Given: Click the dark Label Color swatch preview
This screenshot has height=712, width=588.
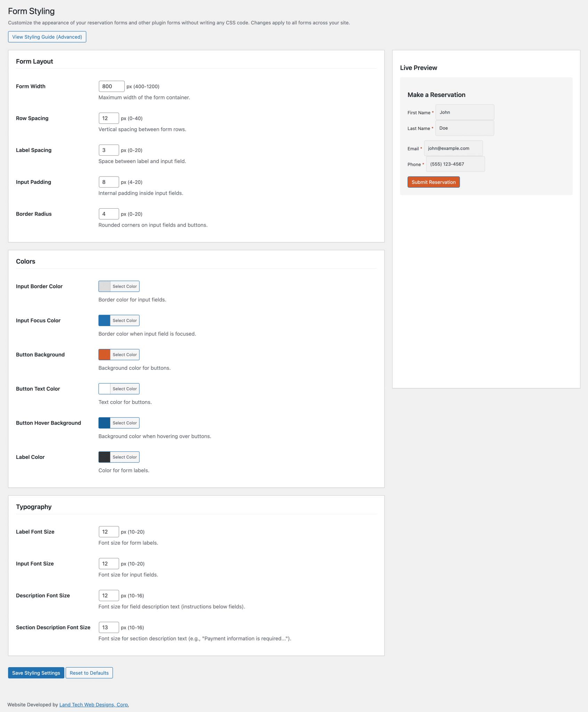Looking at the screenshot, I should 104,457.
